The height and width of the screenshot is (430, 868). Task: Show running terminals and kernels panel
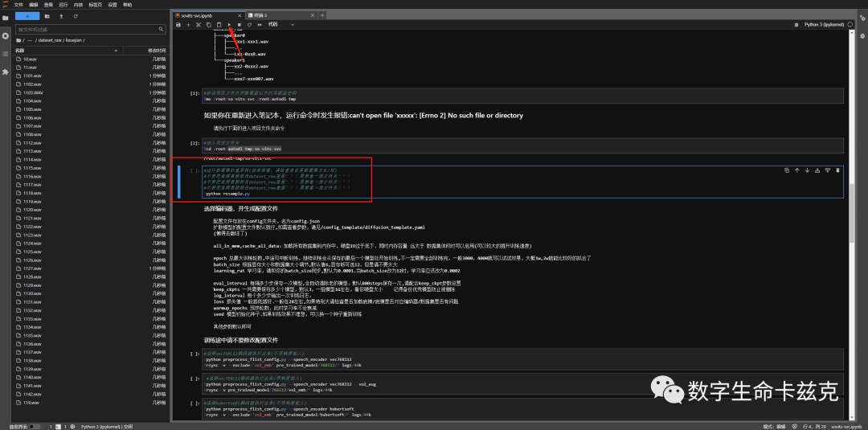coord(6,35)
